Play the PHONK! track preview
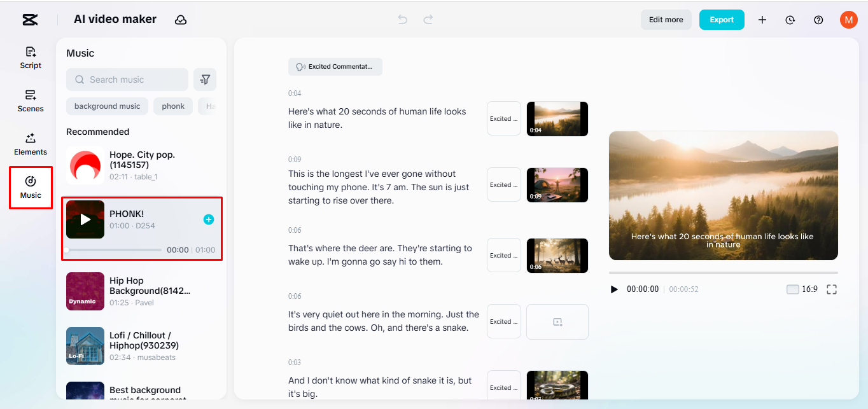868x409 pixels. (85, 219)
